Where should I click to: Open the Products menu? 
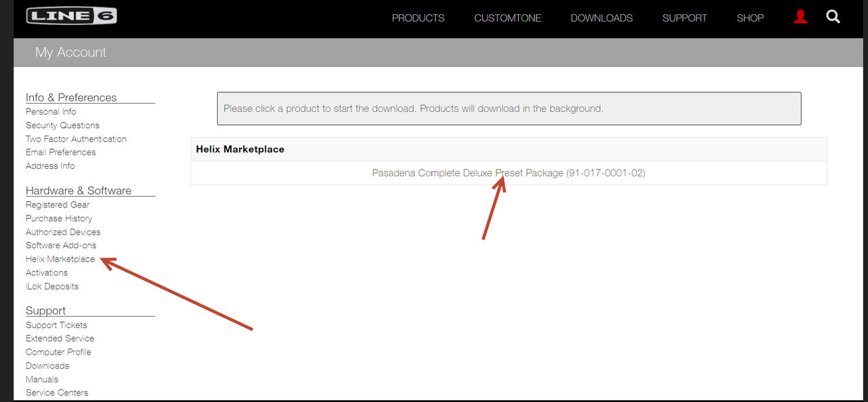pos(418,18)
